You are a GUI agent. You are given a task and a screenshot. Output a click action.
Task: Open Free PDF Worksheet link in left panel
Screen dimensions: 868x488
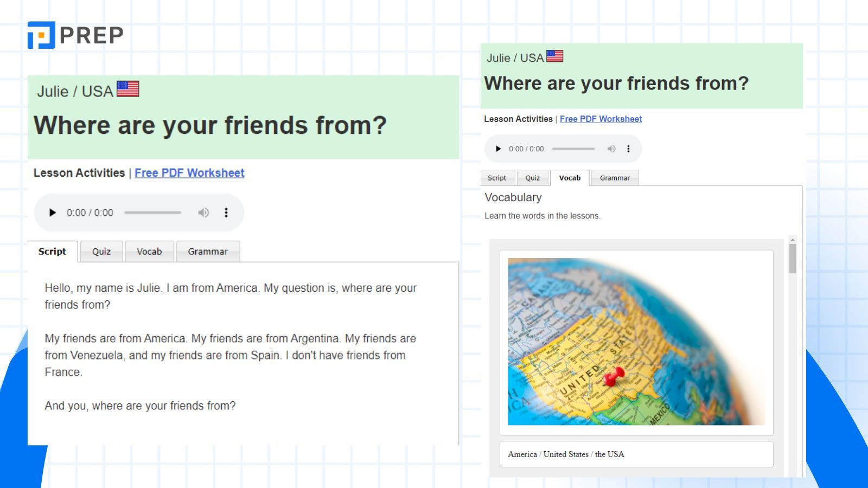tap(189, 173)
